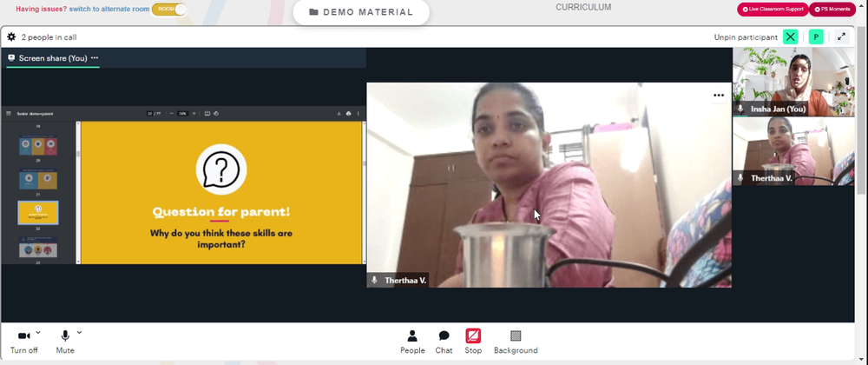The image size is (868, 365).
Task: Open Background effects
Action: click(516, 342)
